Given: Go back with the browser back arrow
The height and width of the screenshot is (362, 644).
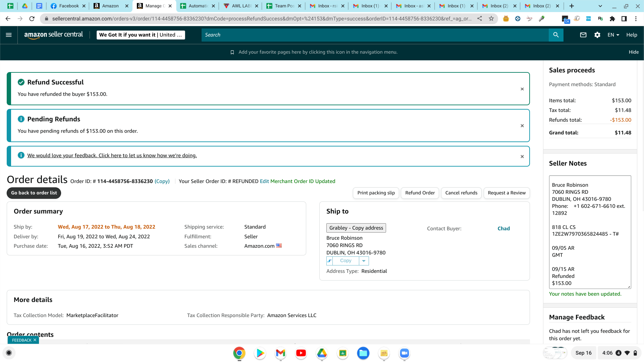Looking at the screenshot, I should click(8, 19).
